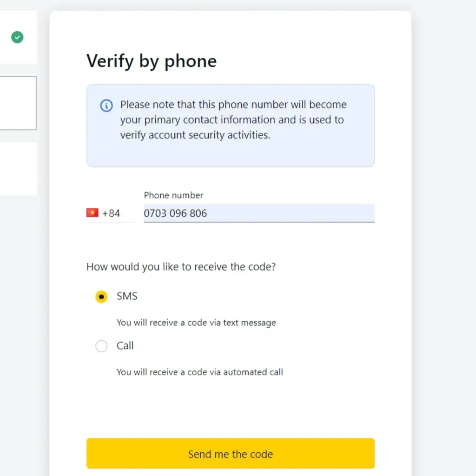The height and width of the screenshot is (476, 476).
Task: Click the security notice message box
Action: pyautogui.click(x=230, y=125)
